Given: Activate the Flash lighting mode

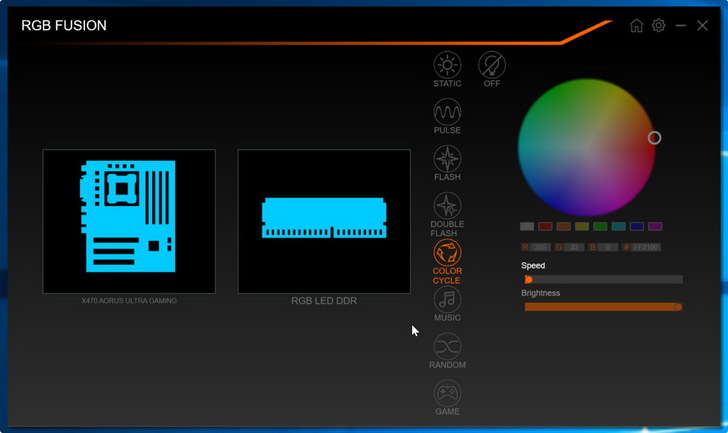Looking at the screenshot, I should 447,158.
